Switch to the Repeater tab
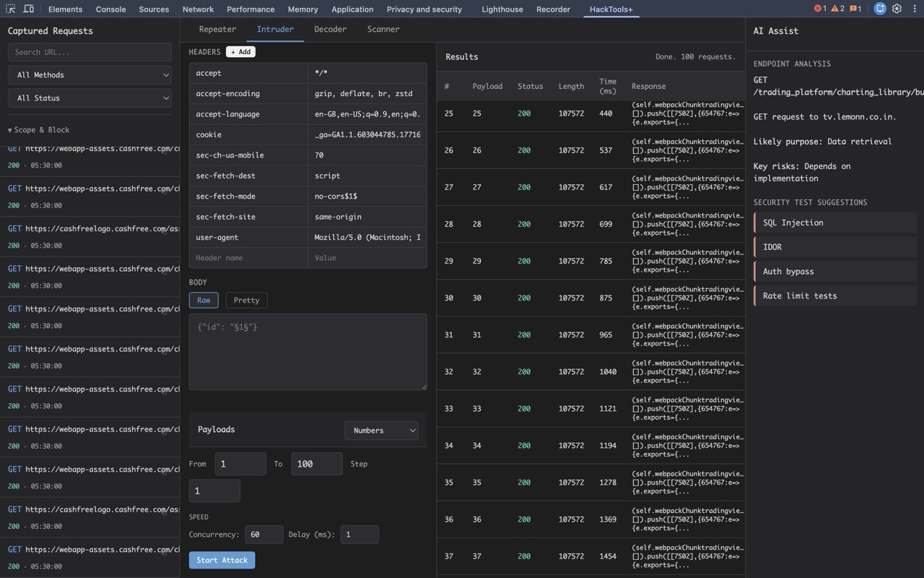924x578 pixels. (x=217, y=29)
